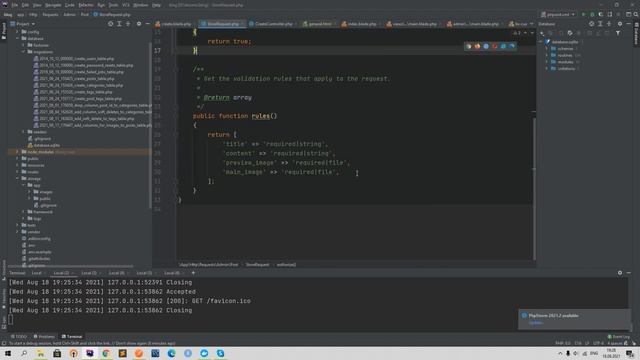Expand the collations node in Database tree
The image size is (640, 360).
click(x=547, y=69)
